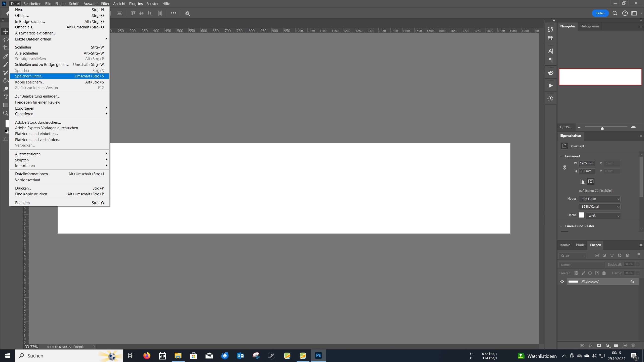This screenshot has width=644, height=362.
Task: Click the Ebenen tab in panel
Action: point(596,245)
